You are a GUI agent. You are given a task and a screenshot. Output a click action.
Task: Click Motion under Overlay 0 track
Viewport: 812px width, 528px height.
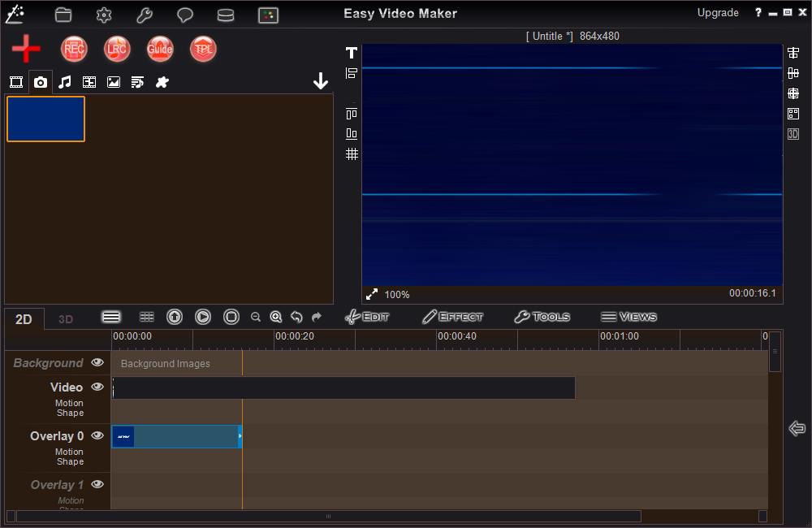coord(69,452)
